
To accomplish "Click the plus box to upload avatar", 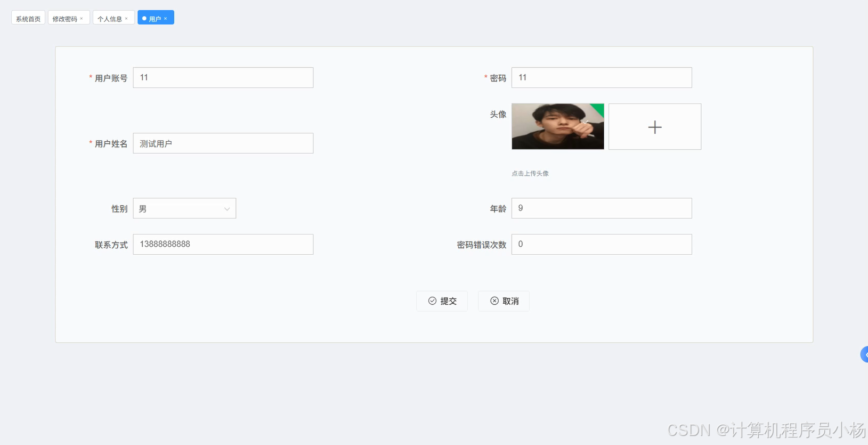I will click(x=655, y=127).
